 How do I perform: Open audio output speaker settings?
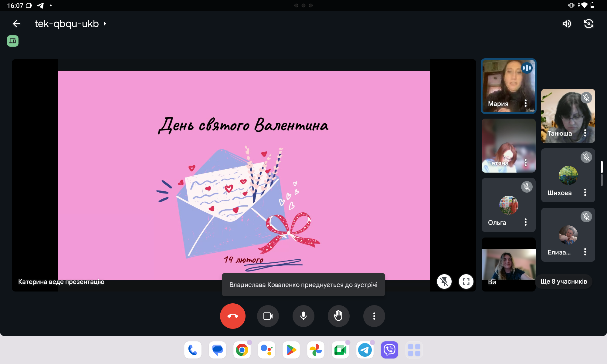(x=567, y=24)
